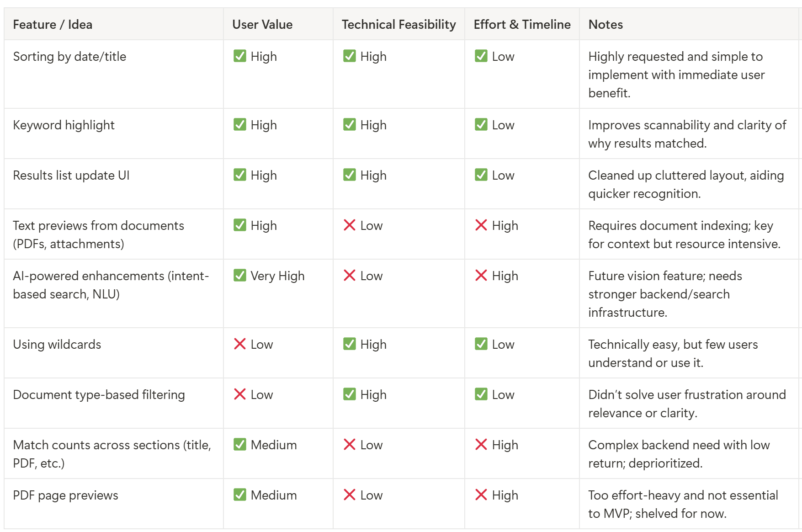Select the Technical Feasibility column header
Screen dimensions: 802x532
(x=399, y=24)
